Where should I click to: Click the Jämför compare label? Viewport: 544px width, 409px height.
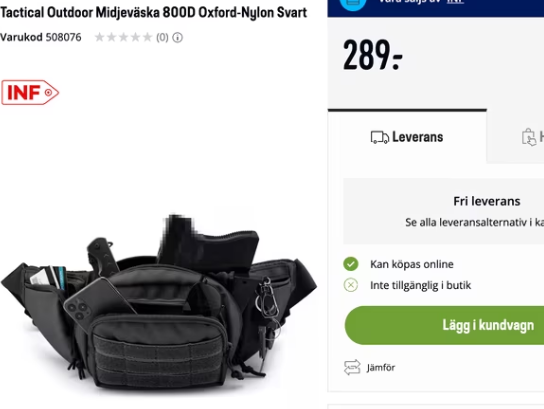pos(381,368)
